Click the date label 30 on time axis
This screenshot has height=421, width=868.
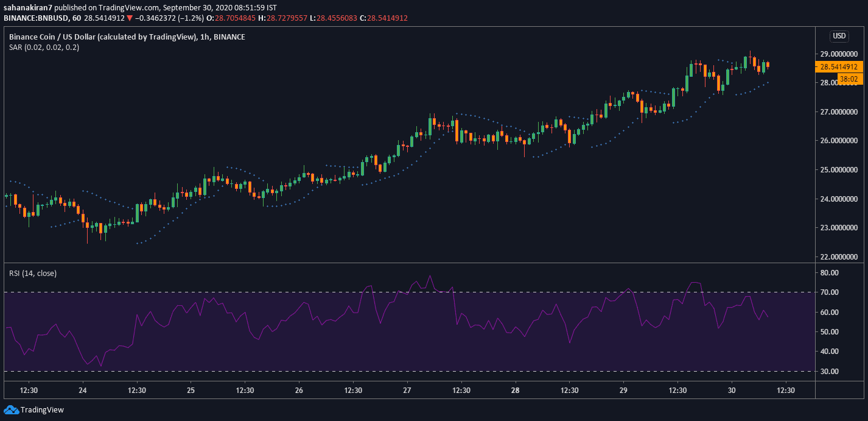tap(732, 391)
